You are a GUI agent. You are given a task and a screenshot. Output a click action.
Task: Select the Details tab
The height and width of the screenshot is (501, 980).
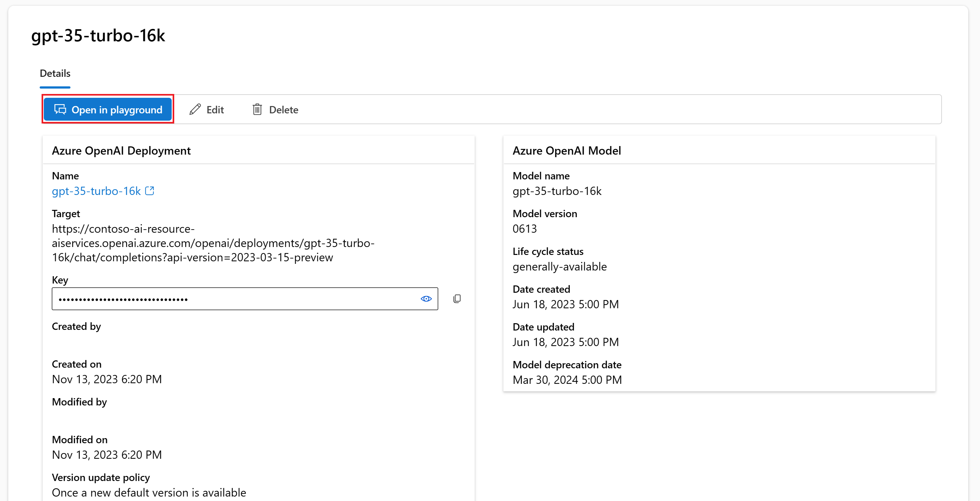click(55, 73)
